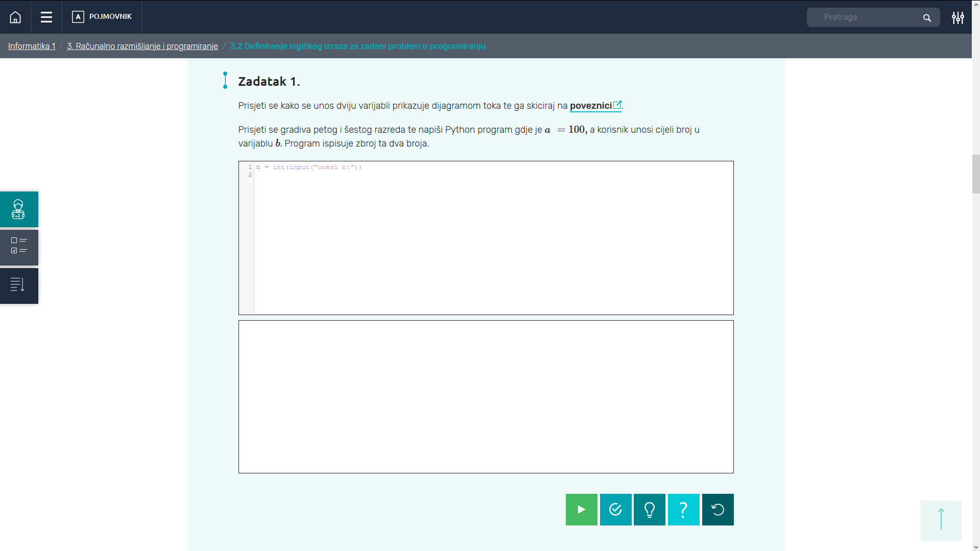Open the accessibility settings sliders icon
This screenshot has height=551, width=980.
pyautogui.click(x=958, y=18)
